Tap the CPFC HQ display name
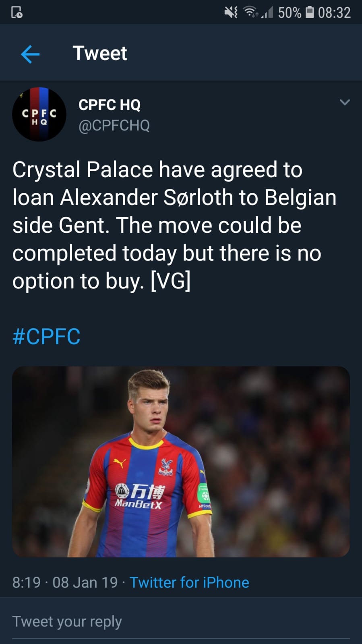This screenshot has height=644, width=362. point(110,105)
